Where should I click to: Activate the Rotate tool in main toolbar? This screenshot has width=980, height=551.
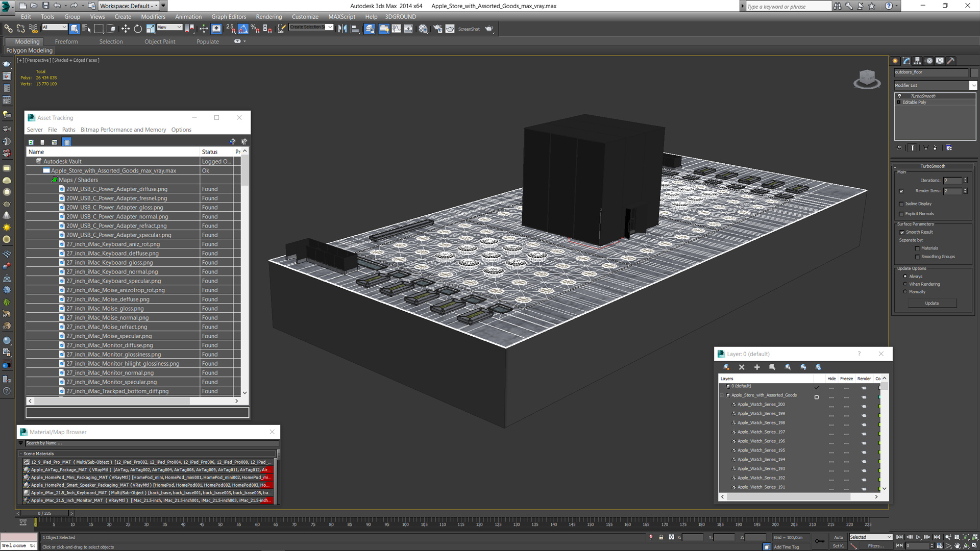[138, 29]
